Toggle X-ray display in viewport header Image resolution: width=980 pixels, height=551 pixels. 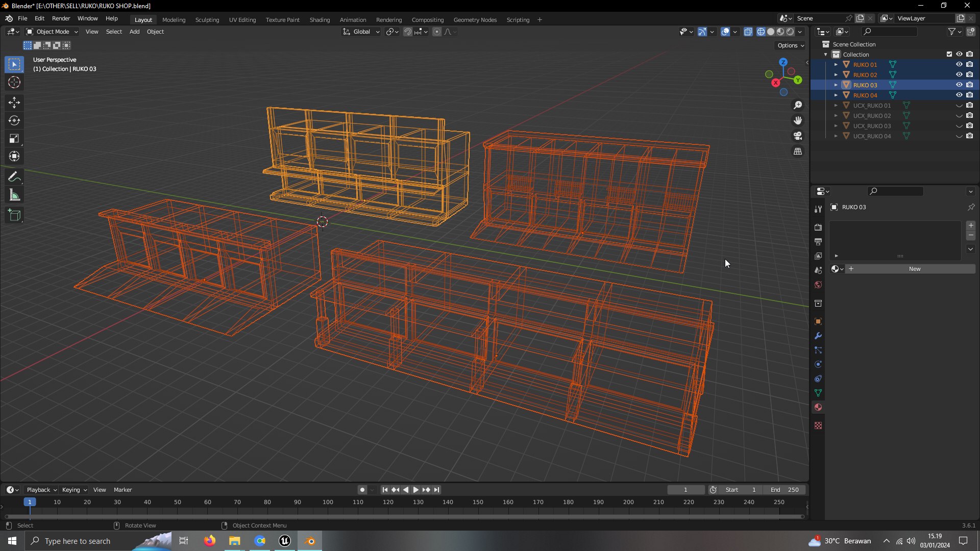click(x=748, y=32)
